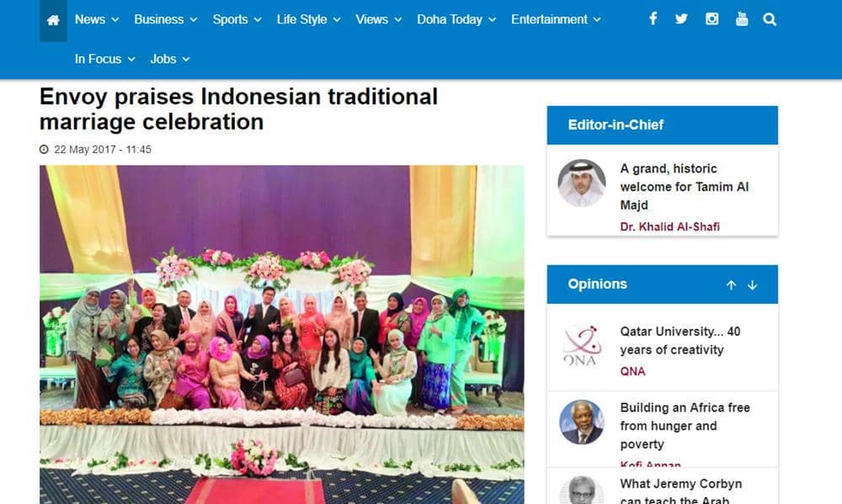This screenshot has height=504, width=842.
Task: Click the search magnifier icon
Action: (x=770, y=20)
